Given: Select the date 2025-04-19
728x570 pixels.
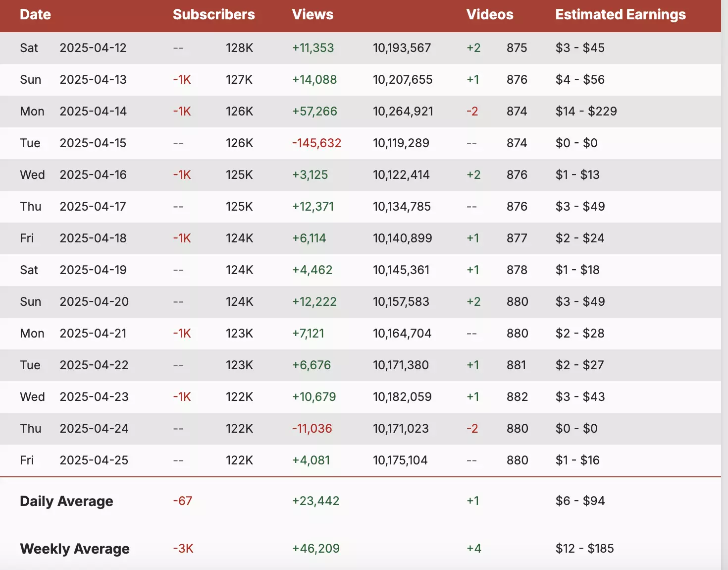Looking at the screenshot, I should click(93, 270).
